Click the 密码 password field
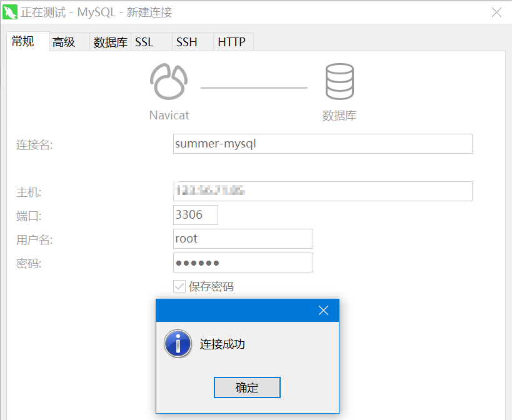 pyautogui.click(x=243, y=262)
